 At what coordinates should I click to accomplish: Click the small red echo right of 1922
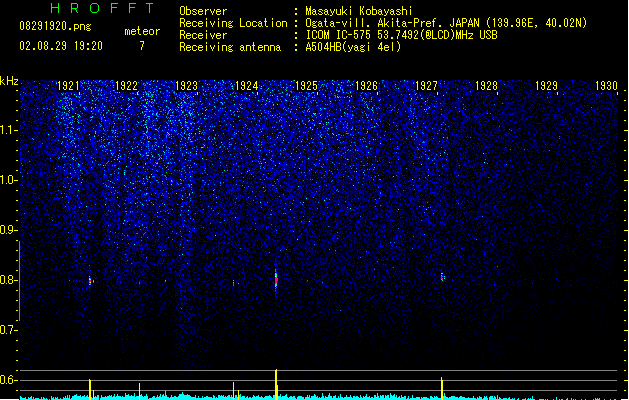(140, 283)
